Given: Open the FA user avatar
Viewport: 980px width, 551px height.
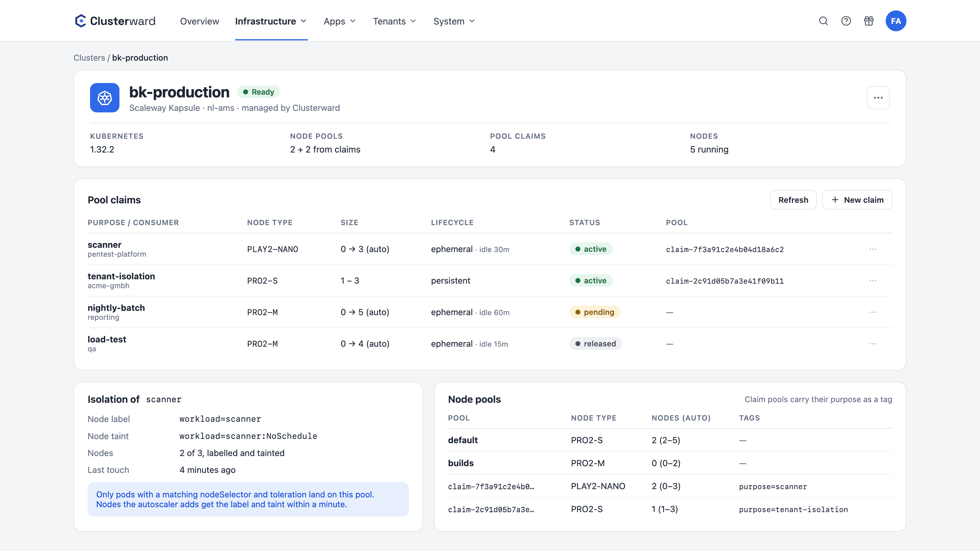Looking at the screenshot, I should [x=895, y=21].
